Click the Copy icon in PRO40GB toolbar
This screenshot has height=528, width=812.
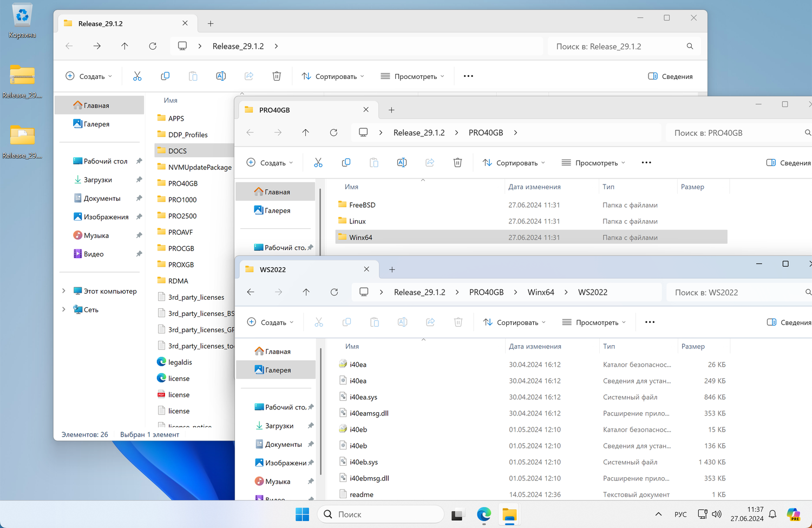pyautogui.click(x=346, y=163)
